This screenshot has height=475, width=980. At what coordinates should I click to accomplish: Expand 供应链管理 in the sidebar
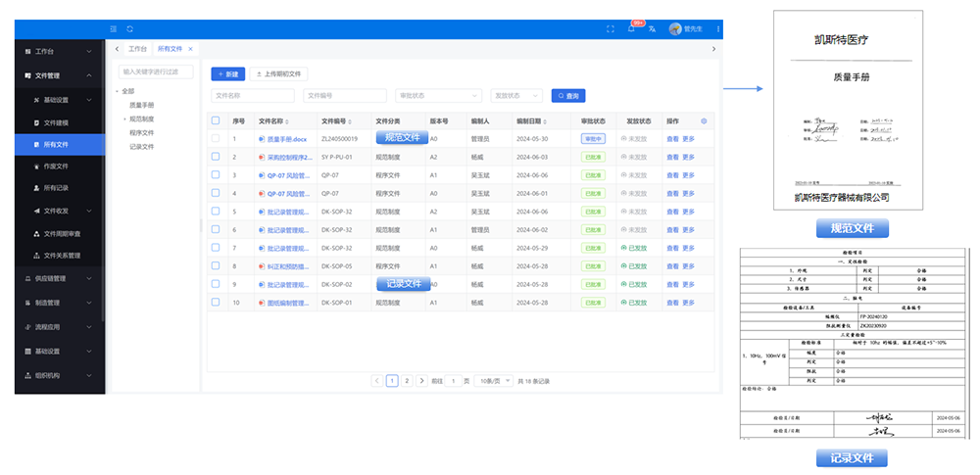point(59,278)
